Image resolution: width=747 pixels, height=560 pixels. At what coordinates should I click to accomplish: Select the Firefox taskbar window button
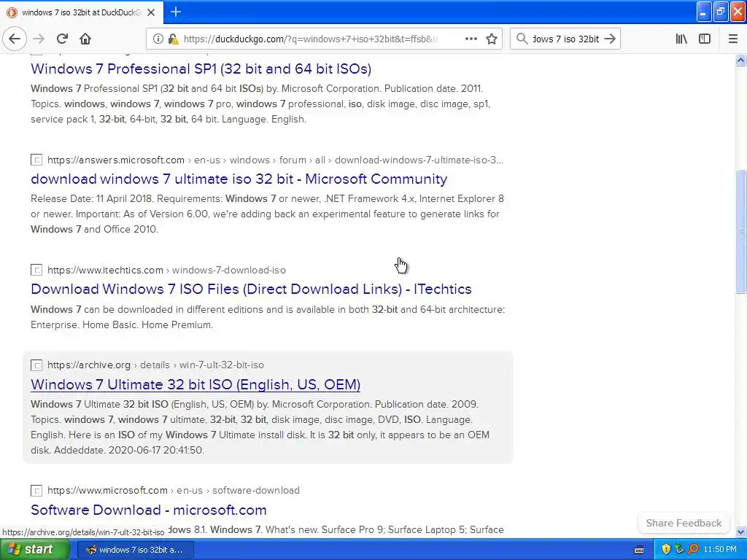click(x=135, y=550)
